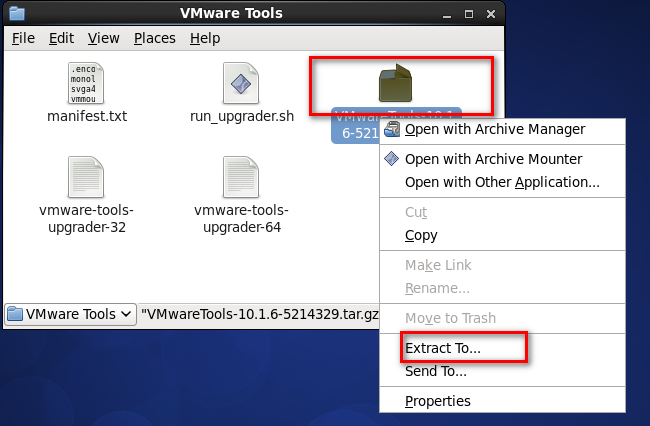The height and width of the screenshot is (426, 650).
Task: Click the status bar text showing VMwareTools-10.1.6-5214329.tar.gz
Action: pyautogui.click(x=260, y=314)
